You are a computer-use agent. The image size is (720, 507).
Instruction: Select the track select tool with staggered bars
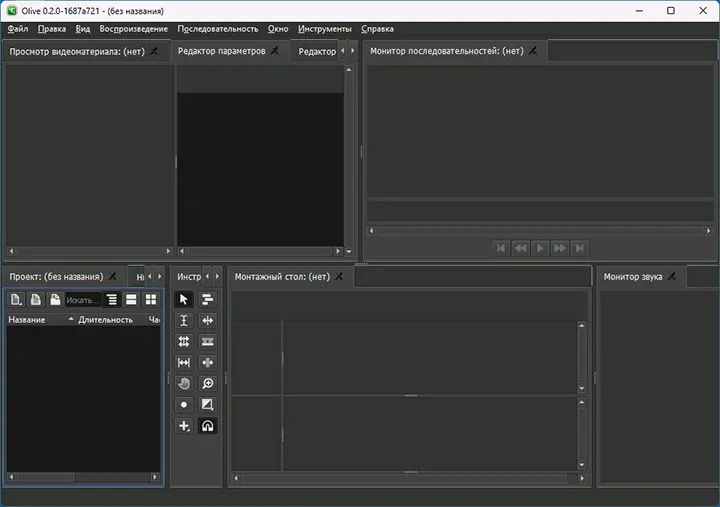[x=208, y=299]
